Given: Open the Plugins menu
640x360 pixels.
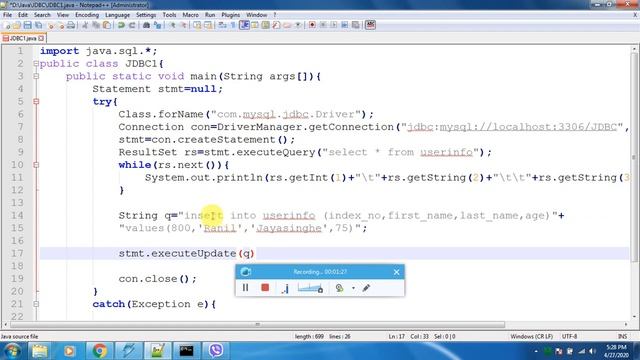Looking at the screenshot, I should click(231, 15).
